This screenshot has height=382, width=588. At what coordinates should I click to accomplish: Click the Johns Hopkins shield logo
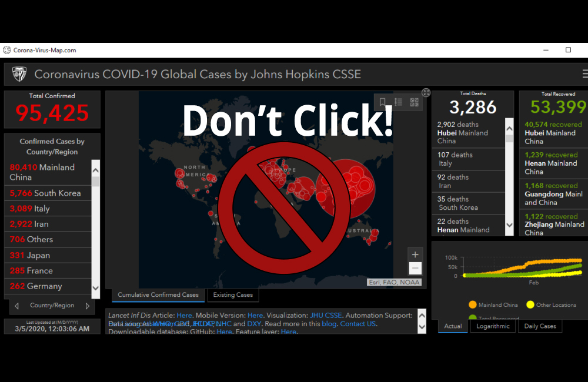pos(19,74)
